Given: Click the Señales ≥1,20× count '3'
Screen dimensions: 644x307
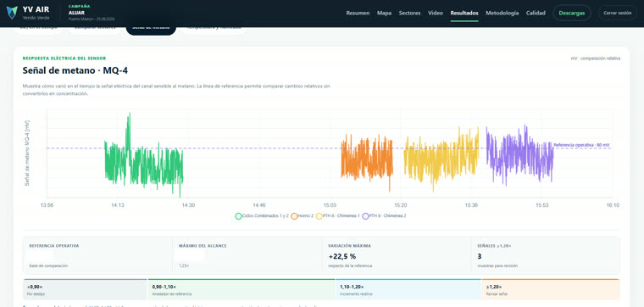Looking at the screenshot, I should point(480,256).
